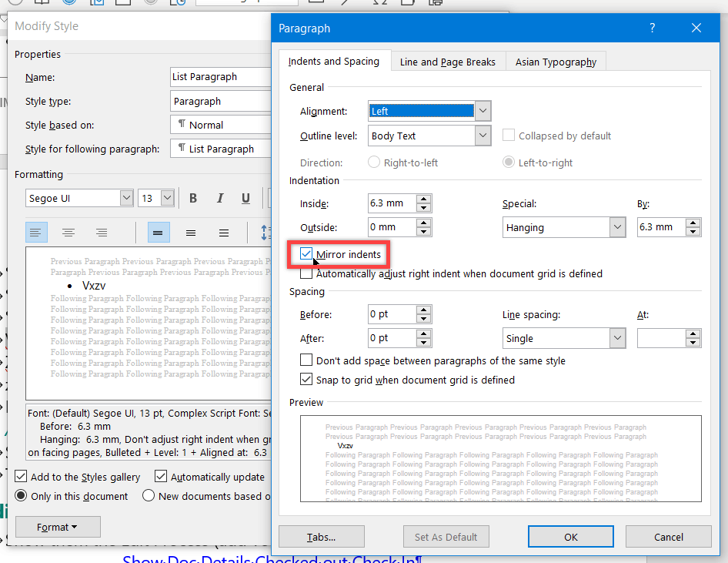Increase spacing After value
The image size is (728, 563).
pyautogui.click(x=423, y=333)
